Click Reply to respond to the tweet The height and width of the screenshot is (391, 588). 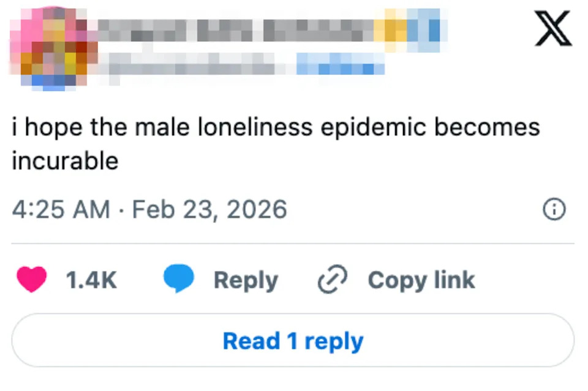246,280
